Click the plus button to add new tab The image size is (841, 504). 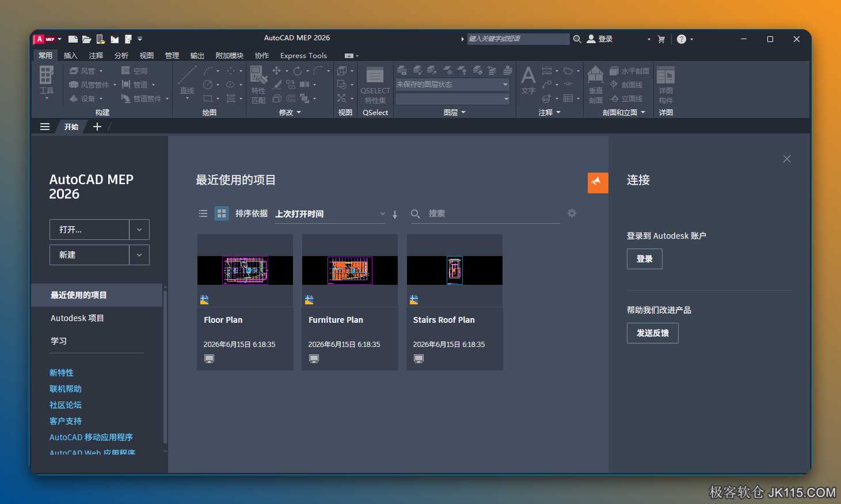(x=97, y=127)
